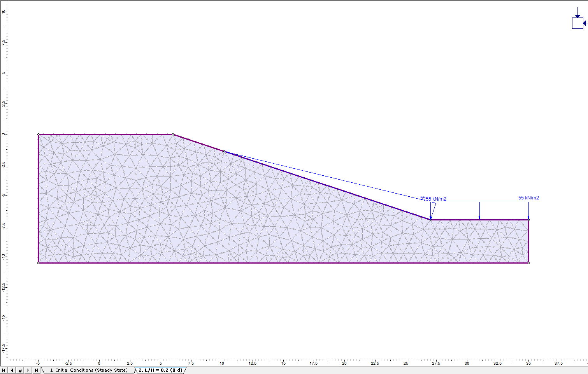Click the middle distributed load arrow
The width and height of the screenshot is (588, 374).
[x=479, y=211]
